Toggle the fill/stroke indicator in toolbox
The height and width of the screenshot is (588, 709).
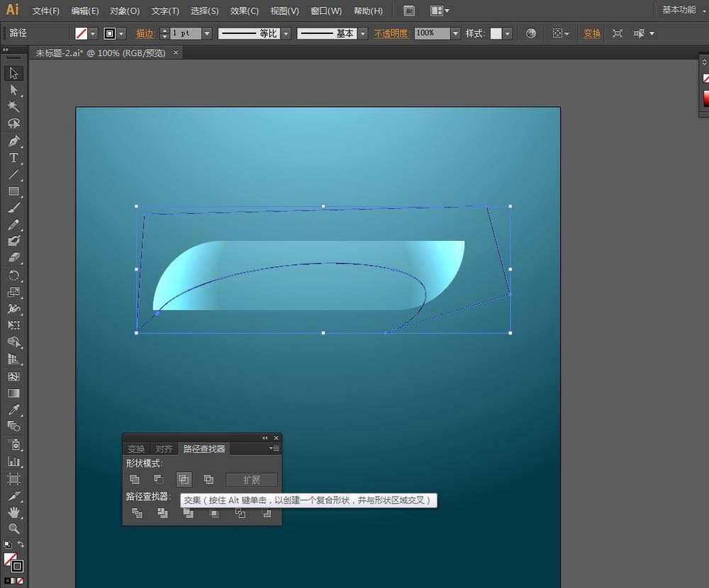13,562
